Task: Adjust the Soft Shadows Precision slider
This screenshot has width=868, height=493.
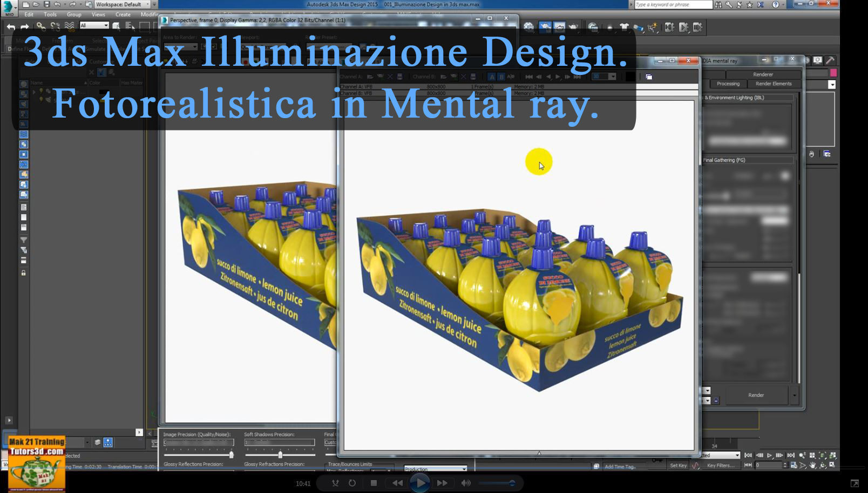Action: [279, 455]
